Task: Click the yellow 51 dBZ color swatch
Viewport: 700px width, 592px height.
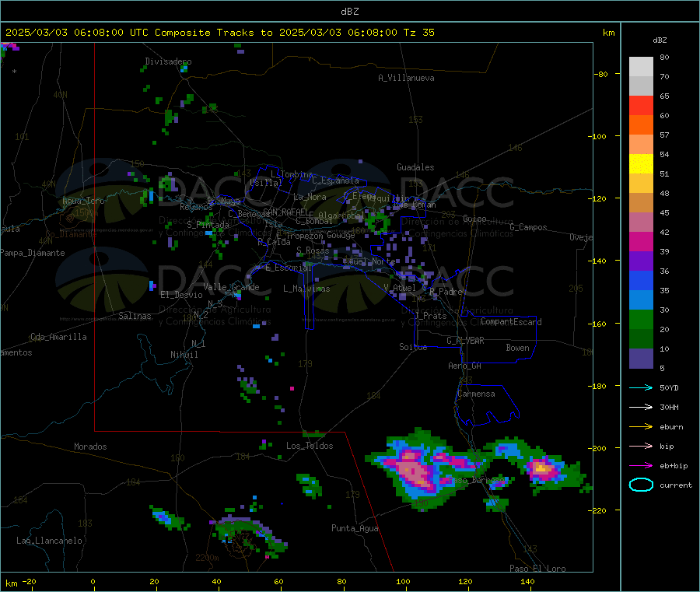Action: tap(641, 164)
